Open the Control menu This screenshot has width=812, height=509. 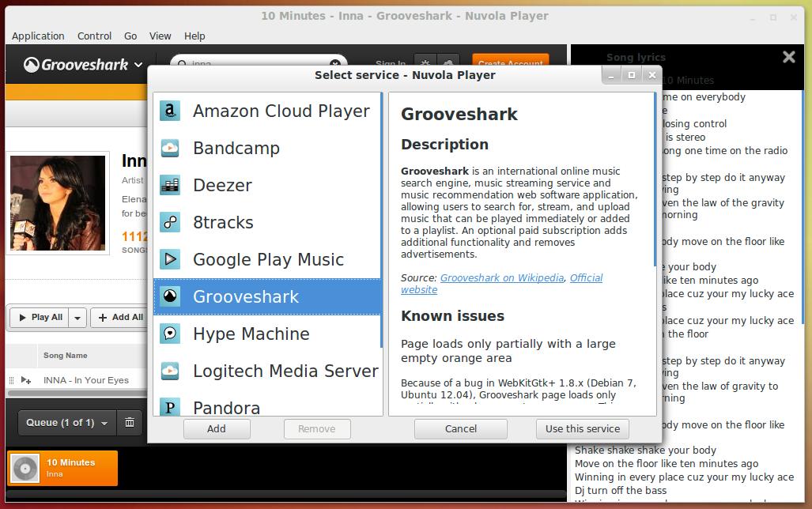click(94, 36)
